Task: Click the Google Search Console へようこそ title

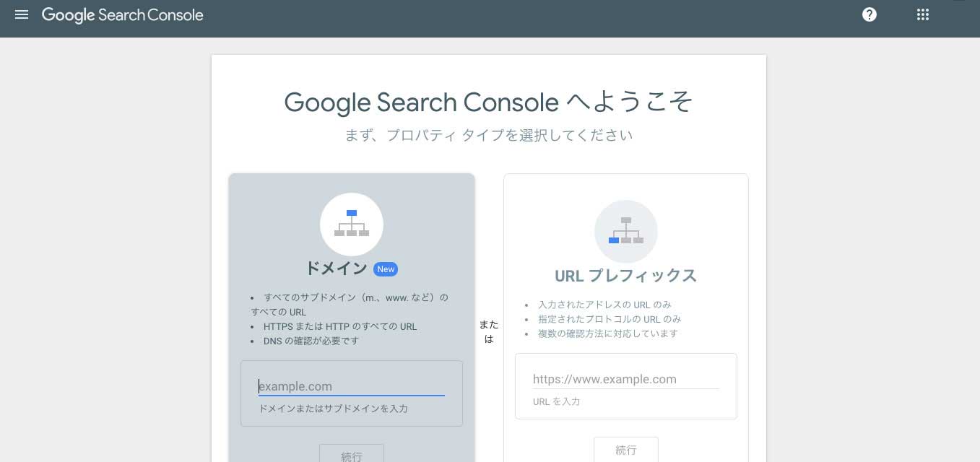Action: [x=488, y=103]
